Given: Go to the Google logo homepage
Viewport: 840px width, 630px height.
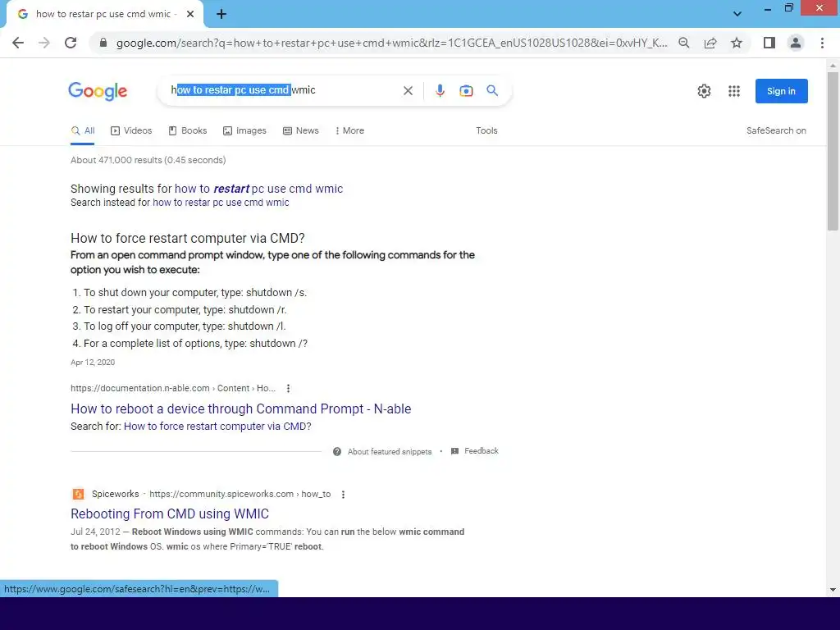Looking at the screenshot, I should (98, 91).
